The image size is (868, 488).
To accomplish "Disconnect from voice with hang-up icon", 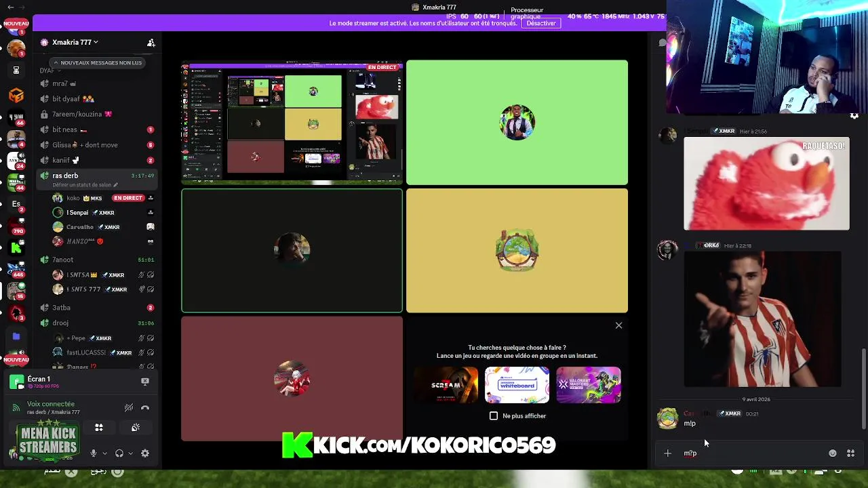I will [x=144, y=407].
